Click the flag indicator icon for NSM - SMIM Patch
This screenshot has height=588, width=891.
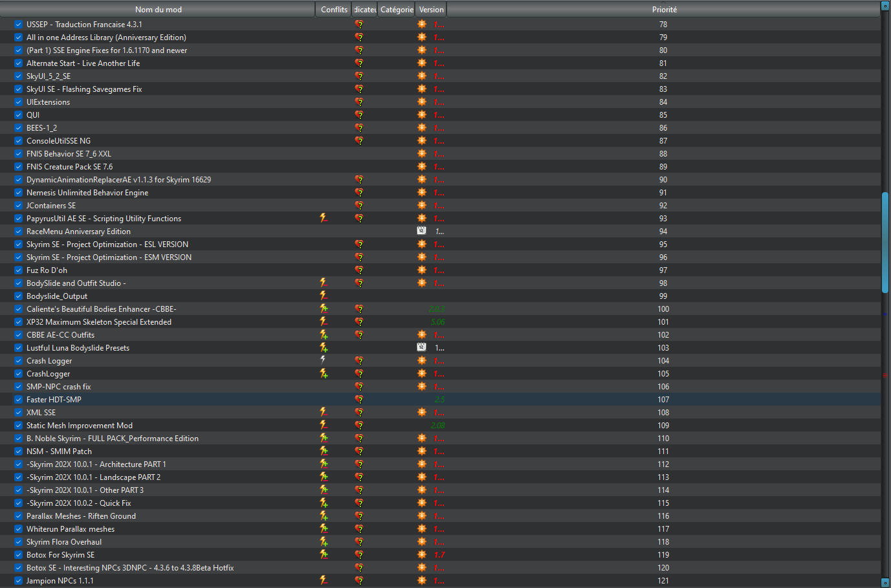tap(359, 451)
